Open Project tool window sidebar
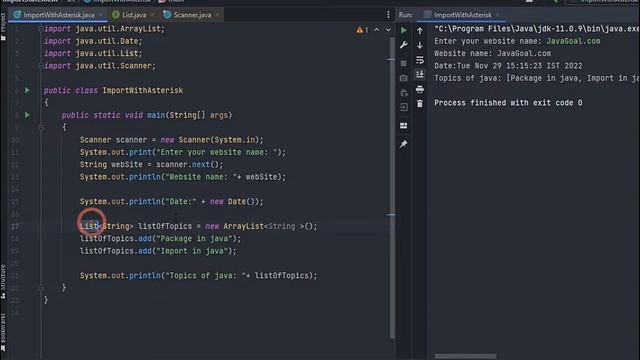640x360 pixels. pyautogui.click(x=3, y=27)
